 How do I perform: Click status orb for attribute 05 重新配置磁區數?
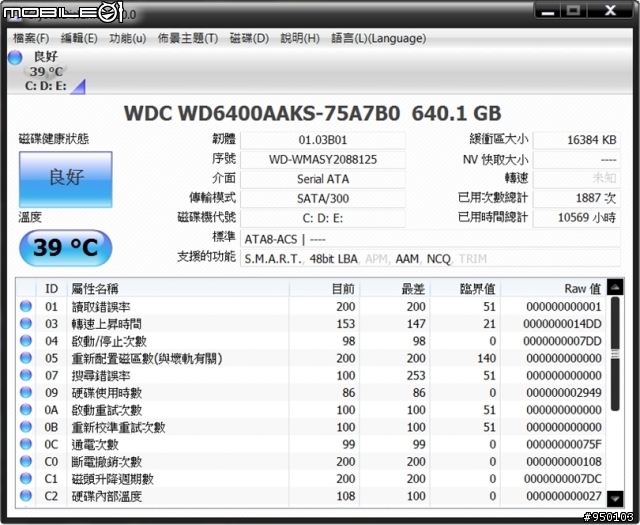pyautogui.click(x=26, y=358)
